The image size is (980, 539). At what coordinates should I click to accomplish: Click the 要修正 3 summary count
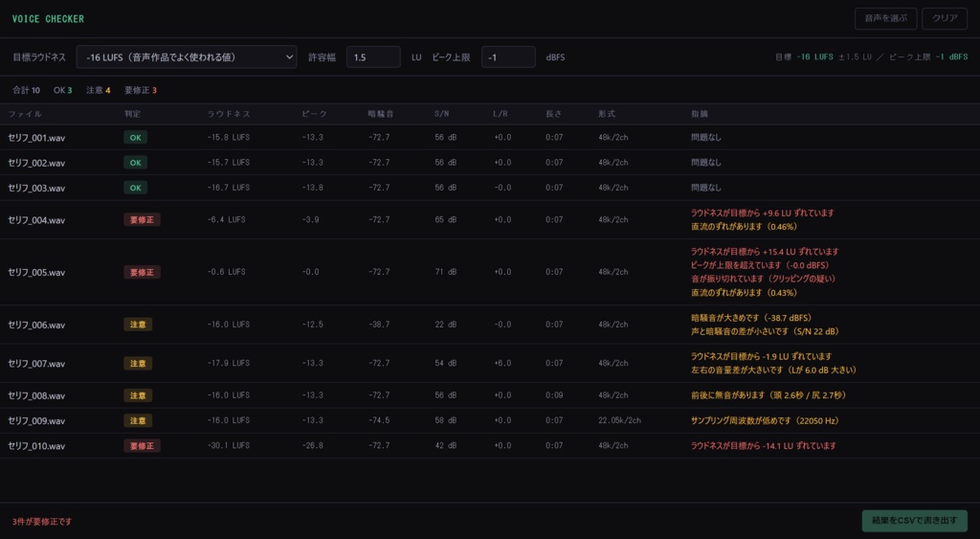(x=141, y=90)
